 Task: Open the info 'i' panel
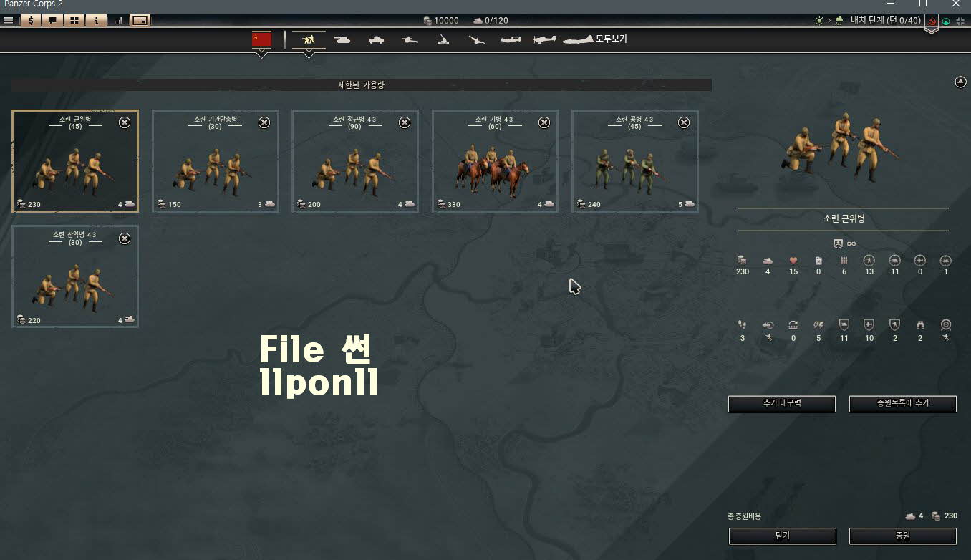(96, 20)
